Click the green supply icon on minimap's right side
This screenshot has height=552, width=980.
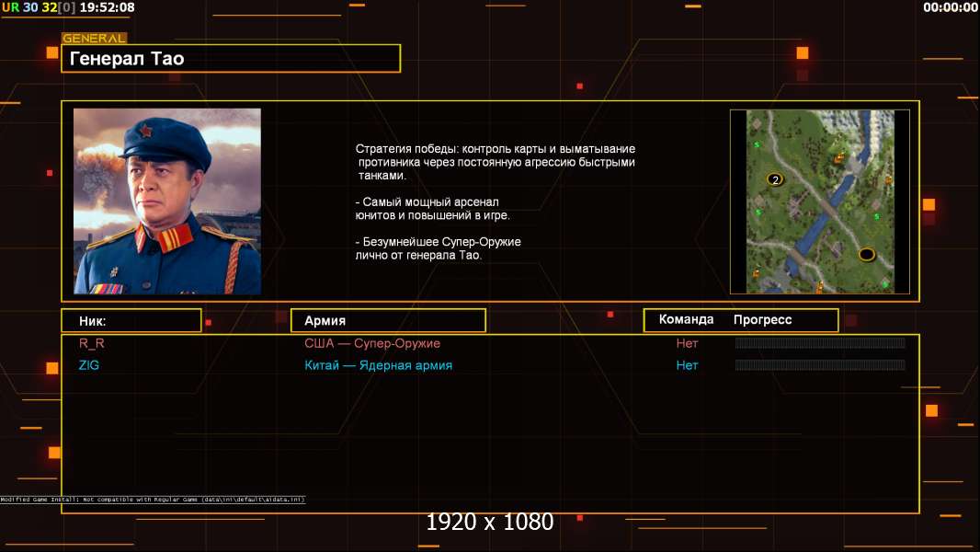pyautogui.click(x=877, y=217)
